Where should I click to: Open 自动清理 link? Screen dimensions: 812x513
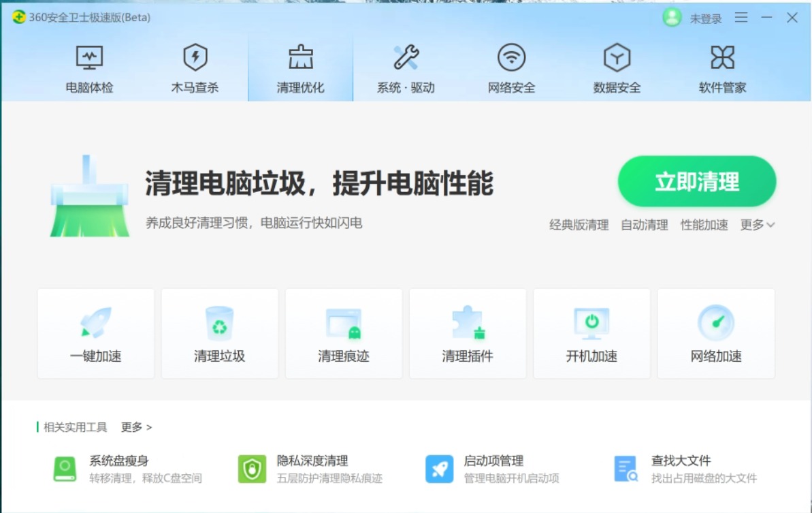[x=644, y=224]
